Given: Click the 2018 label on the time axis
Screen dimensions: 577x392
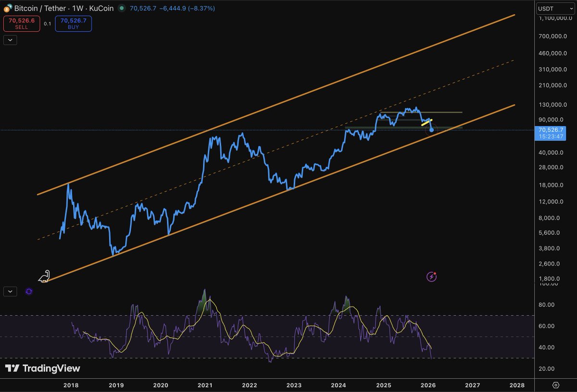Looking at the screenshot, I should pyautogui.click(x=71, y=385).
